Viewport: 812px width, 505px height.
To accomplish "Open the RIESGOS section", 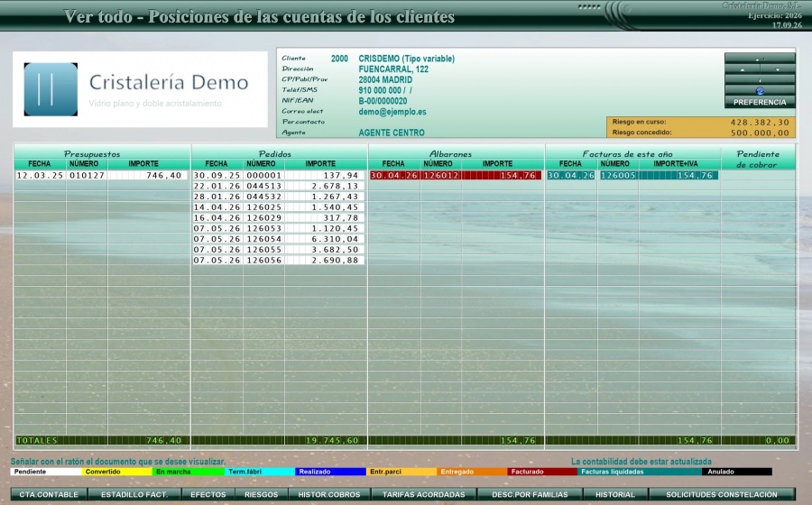I will [261, 494].
